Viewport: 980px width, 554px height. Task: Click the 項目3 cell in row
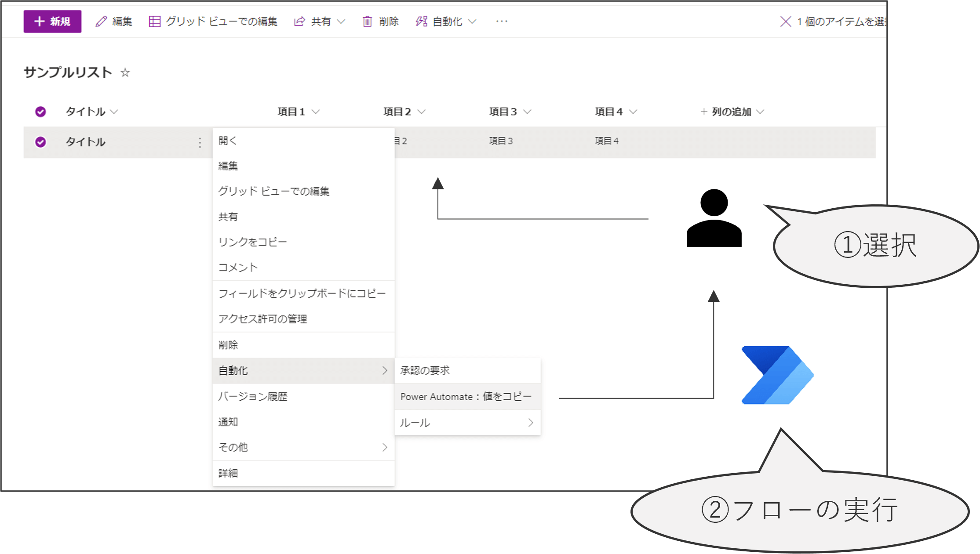point(501,141)
